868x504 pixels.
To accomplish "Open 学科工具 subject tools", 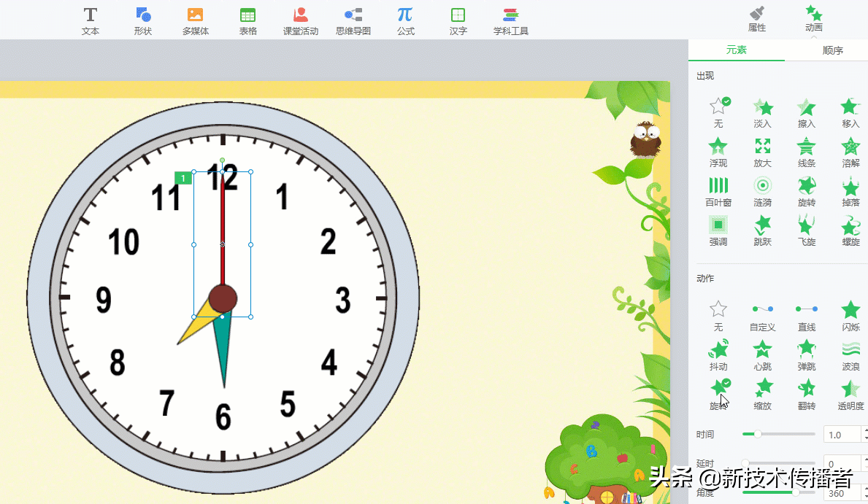I will click(x=511, y=21).
